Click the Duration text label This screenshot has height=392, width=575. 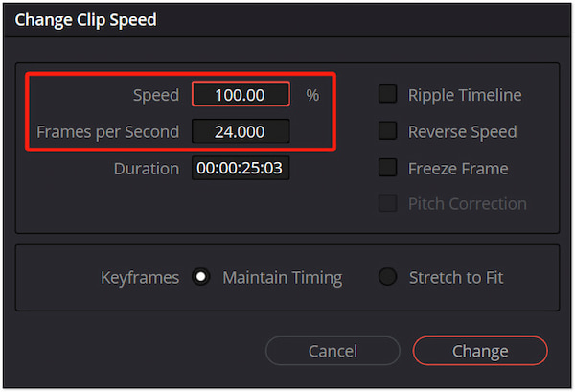click(x=147, y=169)
